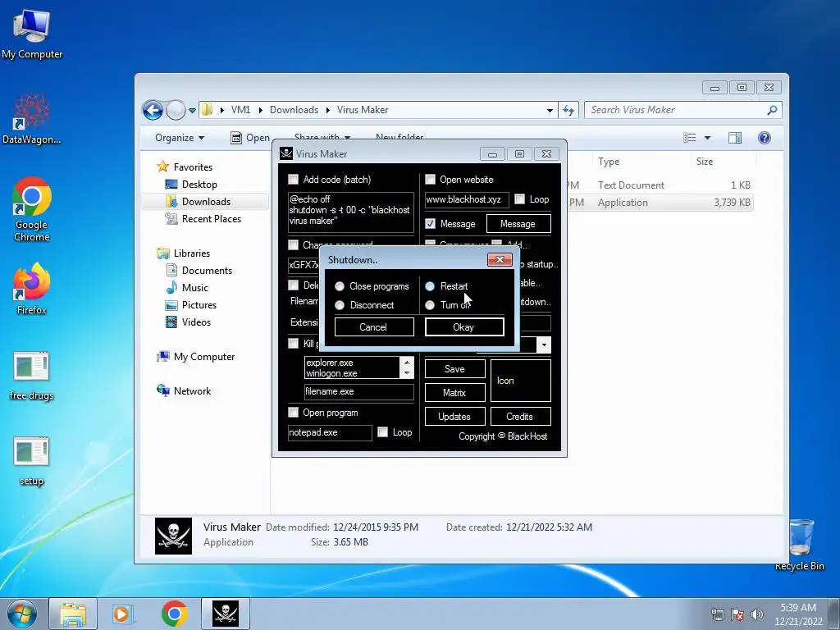Select Documents under Libraries
This screenshot has width=840, height=630.
207,271
